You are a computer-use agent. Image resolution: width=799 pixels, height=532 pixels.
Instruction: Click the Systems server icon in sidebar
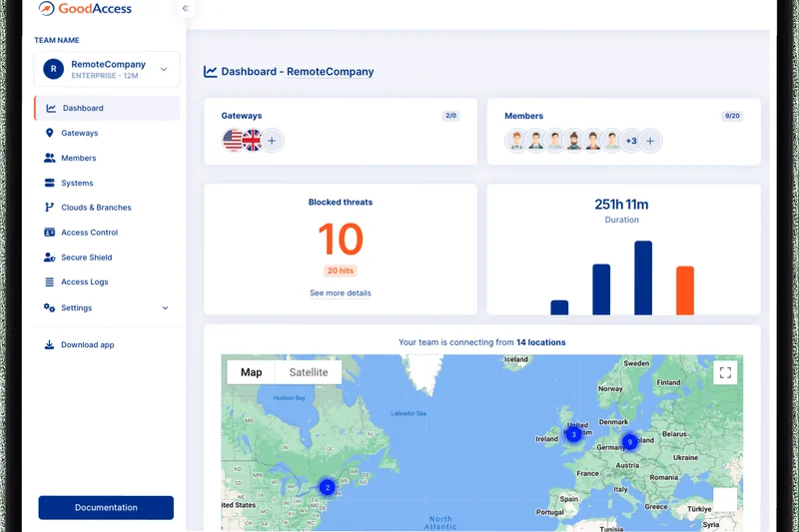50,183
